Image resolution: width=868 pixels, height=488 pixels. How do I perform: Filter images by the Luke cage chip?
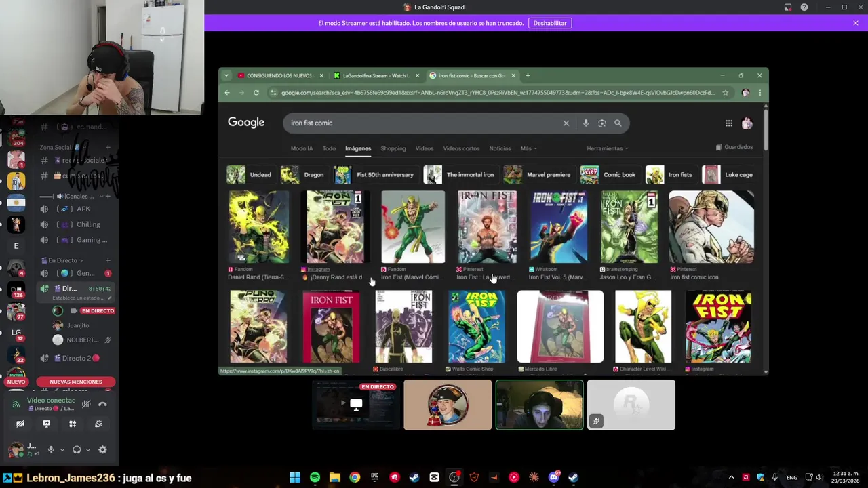(729, 175)
